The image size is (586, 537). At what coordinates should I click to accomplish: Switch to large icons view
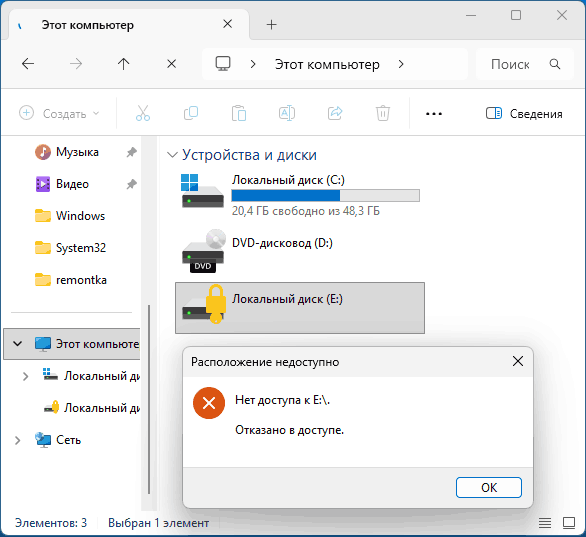(x=569, y=523)
